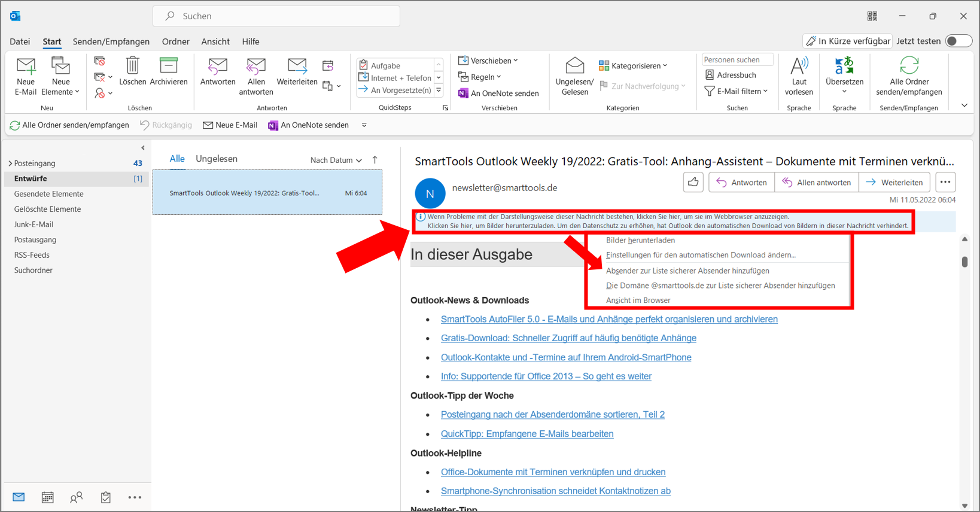Click the thumbs-up like icon
Screen dimensions: 980x512
click(x=693, y=182)
